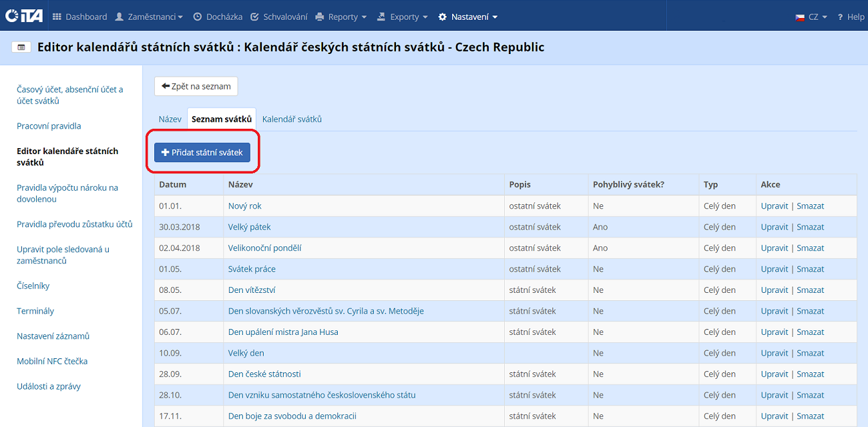
Task: Change language using CZ flag selector
Action: point(811,17)
